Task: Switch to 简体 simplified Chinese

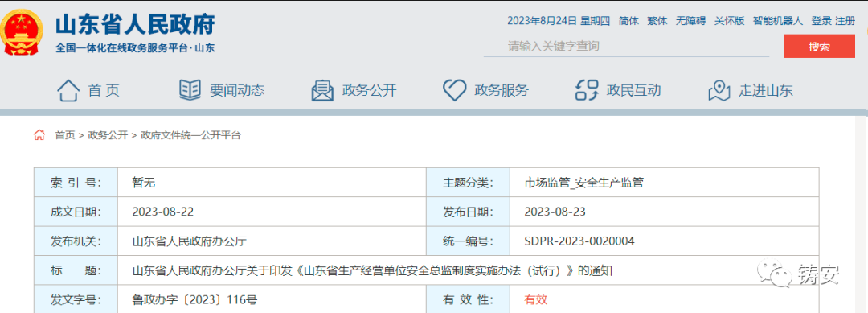Action: [628, 21]
